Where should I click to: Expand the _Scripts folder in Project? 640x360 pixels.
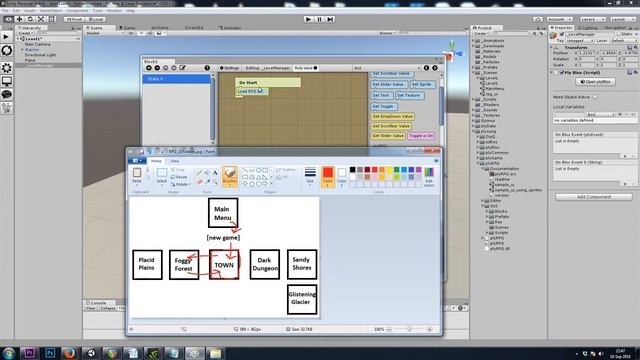(474, 99)
